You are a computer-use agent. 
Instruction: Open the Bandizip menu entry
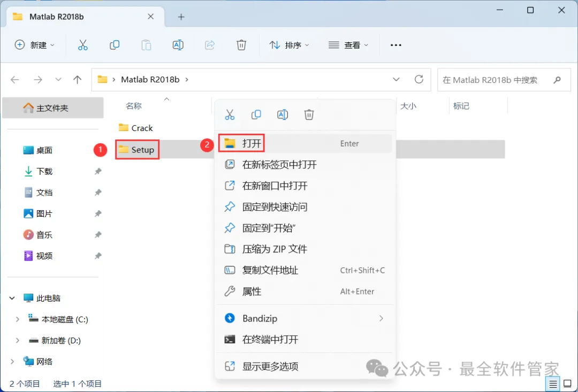click(x=305, y=318)
